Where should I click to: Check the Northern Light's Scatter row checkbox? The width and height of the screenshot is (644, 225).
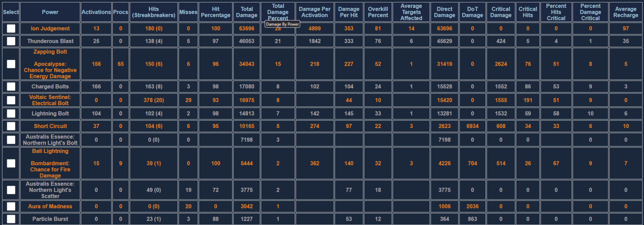(x=11, y=190)
